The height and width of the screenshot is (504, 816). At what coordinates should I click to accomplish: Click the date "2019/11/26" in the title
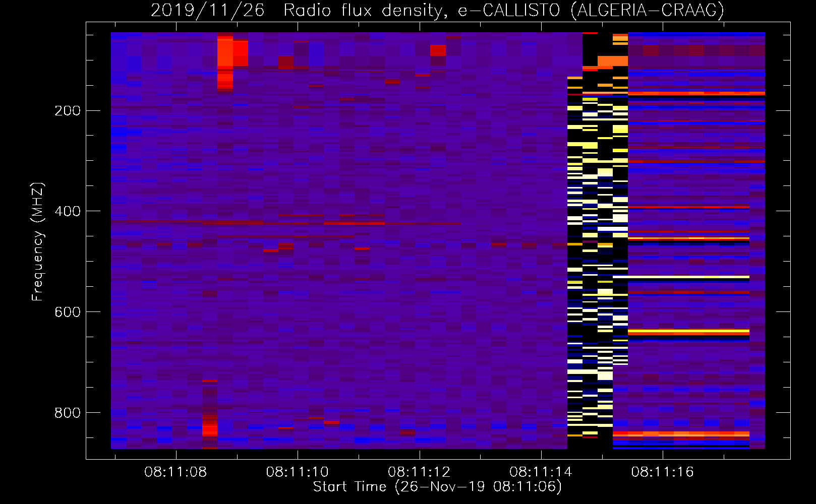[208, 10]
